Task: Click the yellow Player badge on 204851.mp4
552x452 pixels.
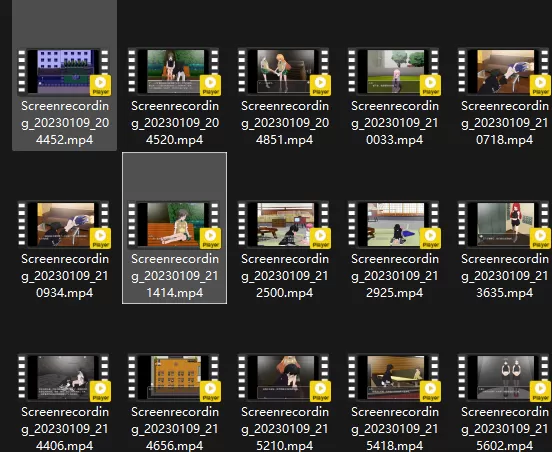Action: [320, 85]
